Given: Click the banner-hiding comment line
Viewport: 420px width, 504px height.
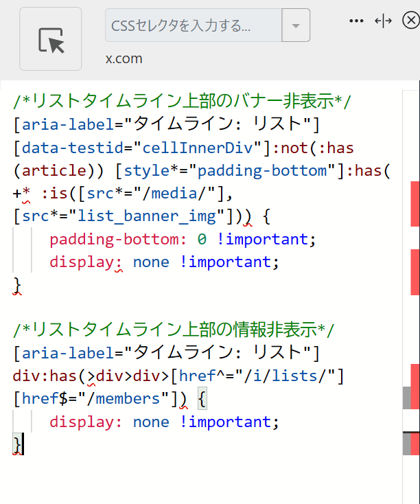Looking at the screenshot, I should (x=182, y=102).
